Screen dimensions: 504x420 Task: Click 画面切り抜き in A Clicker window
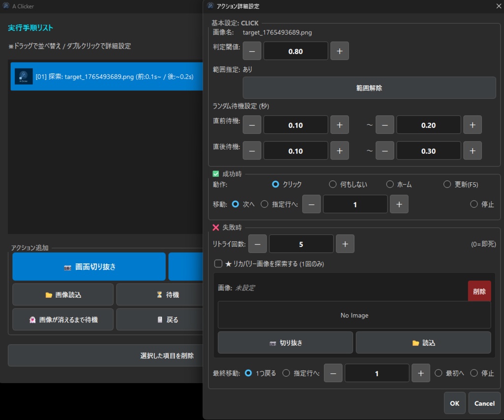click(x=89, y=266)
